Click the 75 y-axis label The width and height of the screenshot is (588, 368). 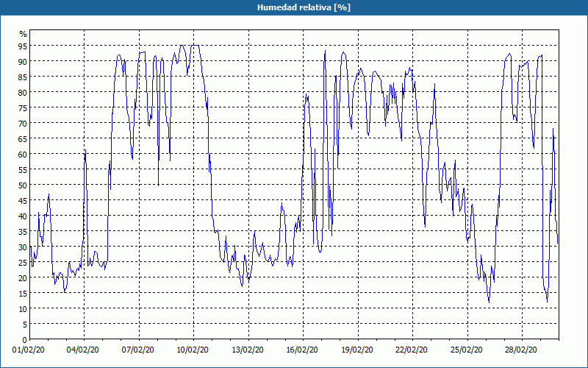point(23,107)
